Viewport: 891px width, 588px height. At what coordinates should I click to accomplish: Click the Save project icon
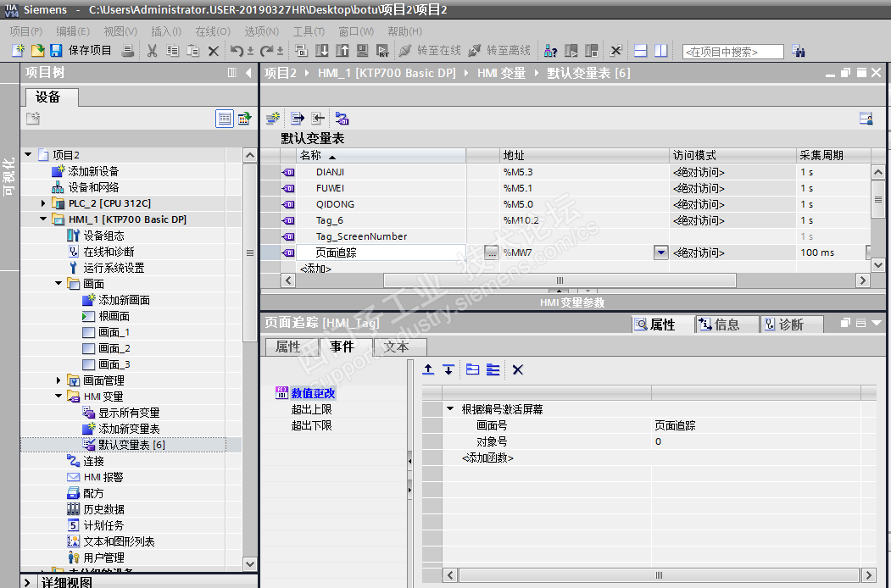pos(56,51)
